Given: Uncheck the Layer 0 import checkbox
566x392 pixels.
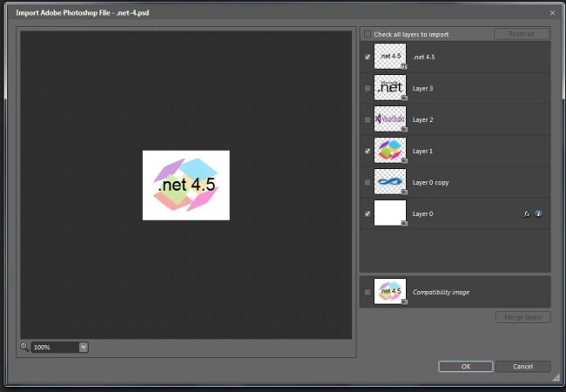Looking at the screenshot, I should [367, 213].
